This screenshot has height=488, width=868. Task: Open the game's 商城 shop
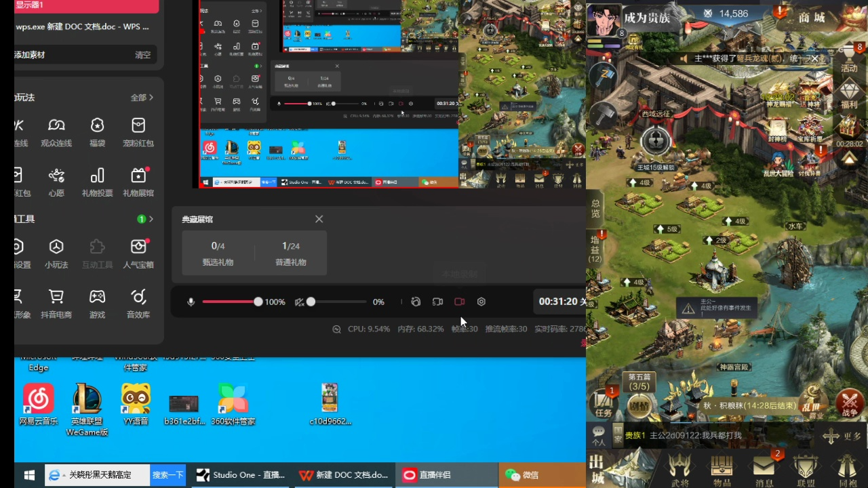pyautogui.click(x=812, y=17)
